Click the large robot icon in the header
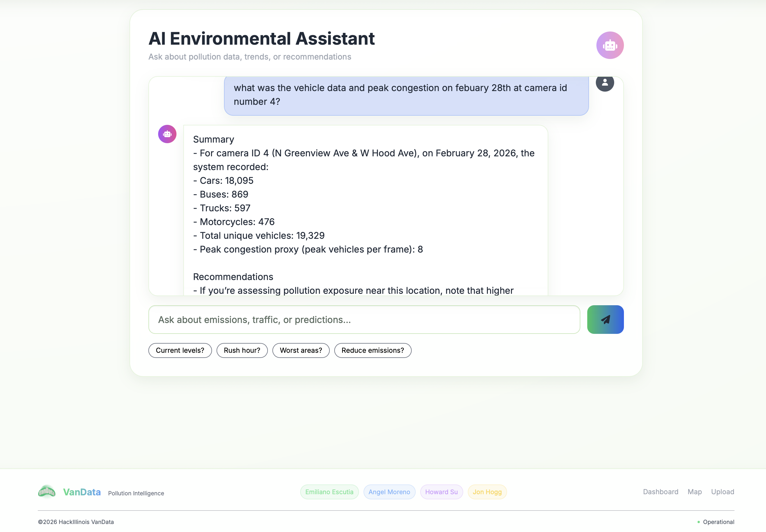766x532 pixels. 610,45
